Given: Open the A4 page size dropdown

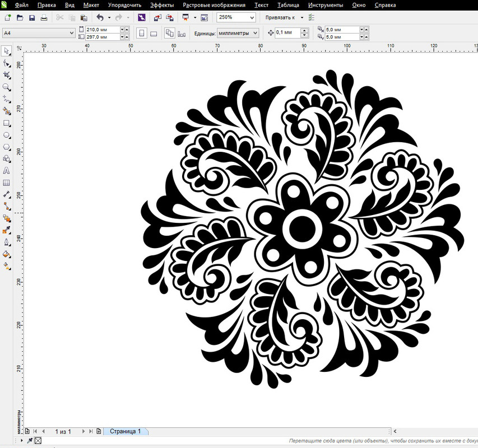Looking at the screenshot, I should tap(39, 33).
